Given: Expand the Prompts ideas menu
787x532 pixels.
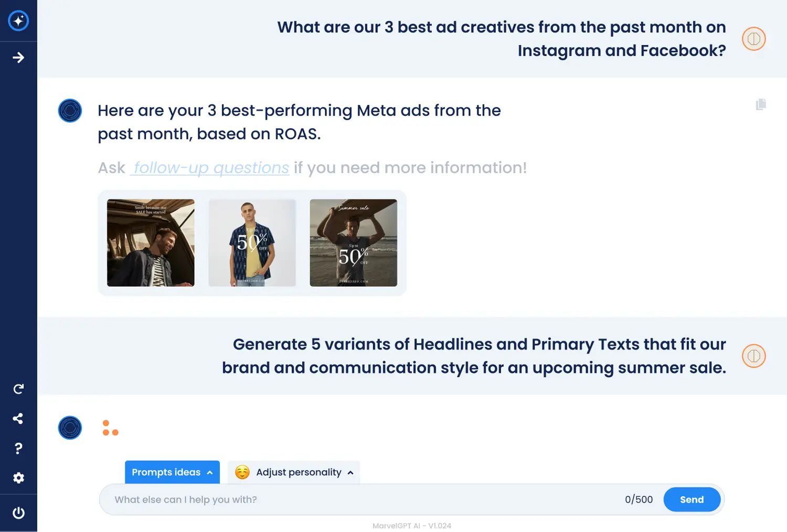Looking at the screenshot, I should point(172,472).
